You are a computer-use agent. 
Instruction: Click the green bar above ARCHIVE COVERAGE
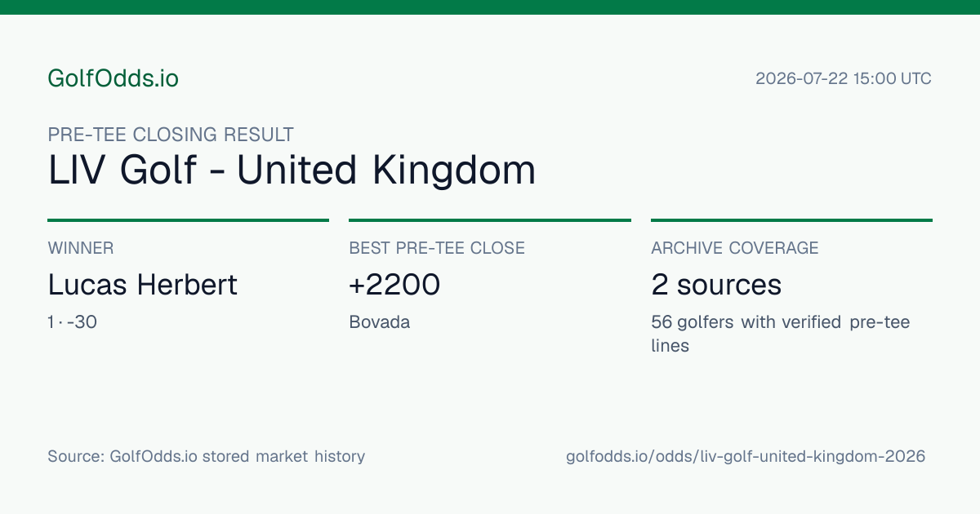pyautogui.click(x=791, y=220)
